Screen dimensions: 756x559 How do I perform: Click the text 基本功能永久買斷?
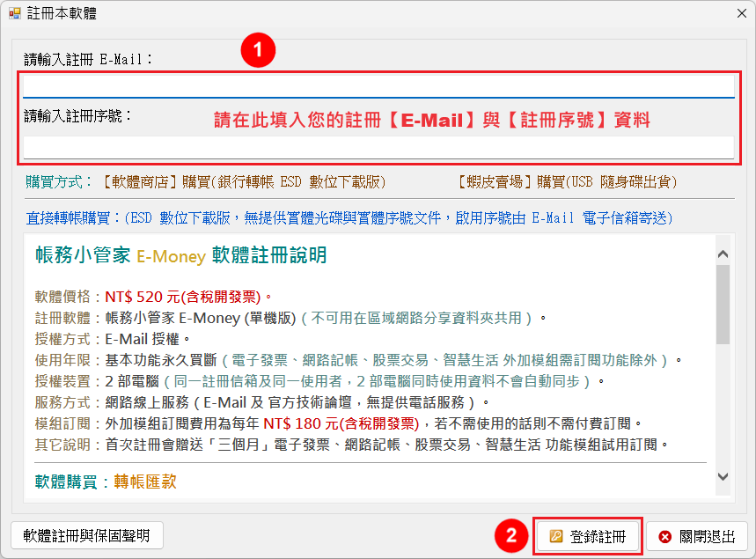[x=161, y=360]
